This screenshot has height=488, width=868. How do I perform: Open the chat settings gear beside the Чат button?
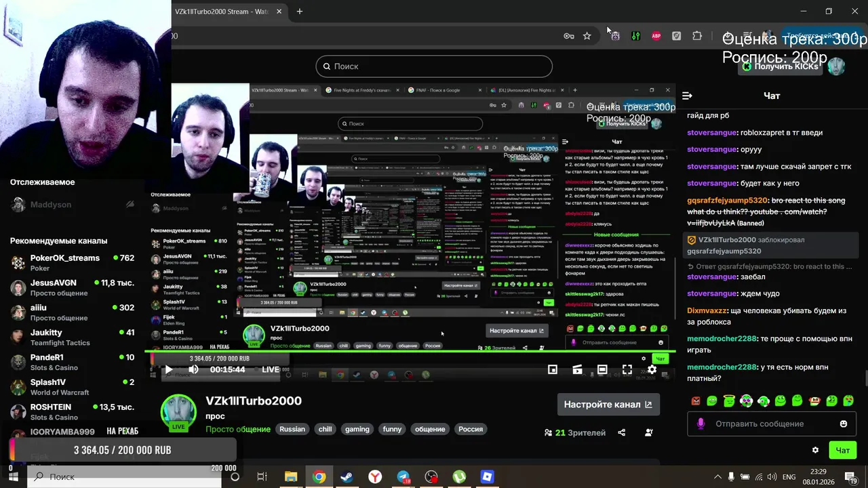815,450
